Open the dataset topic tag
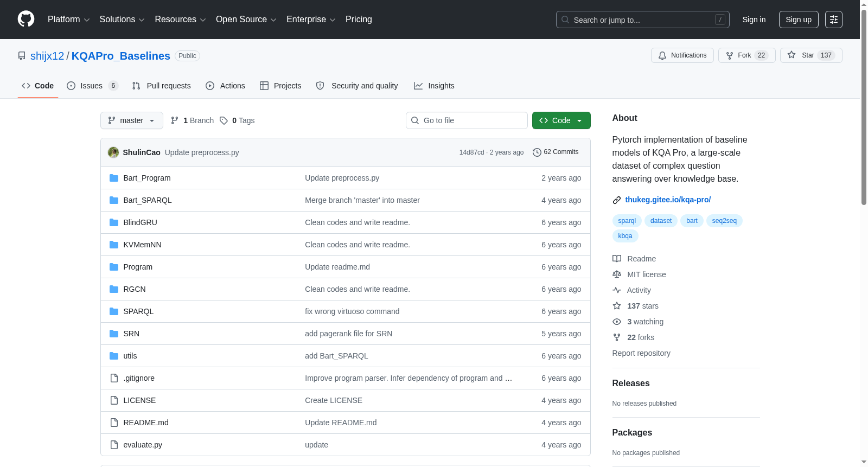868x467 pixels. coord(661,221)
